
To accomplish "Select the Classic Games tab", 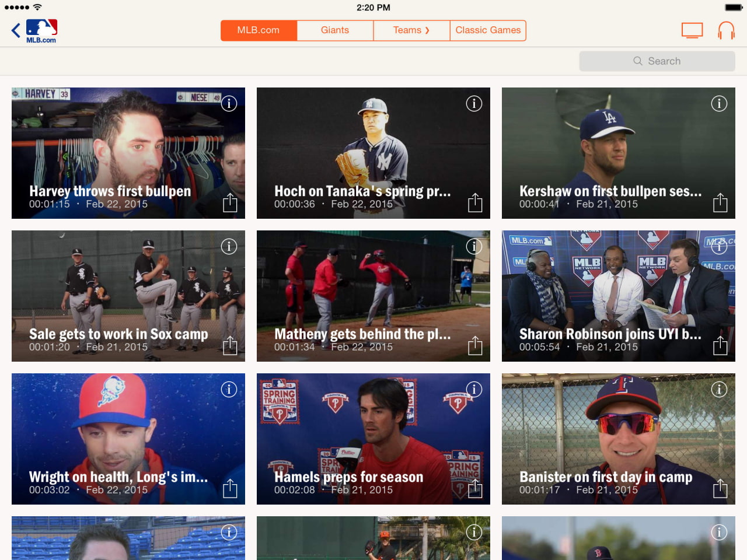I will 488,30.
